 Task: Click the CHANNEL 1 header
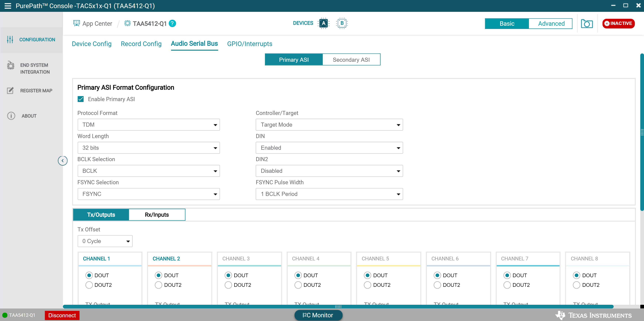click(96, 259)
